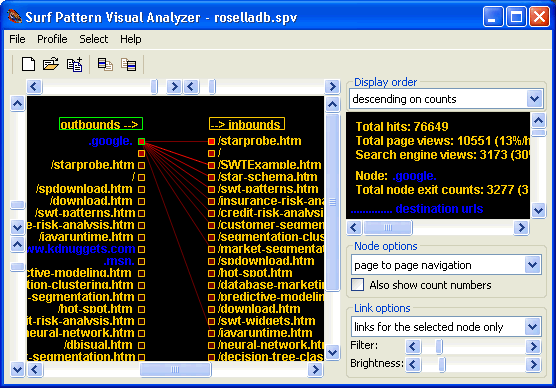
Task: Select the /download.htm inbound node square
Action: (212, 309)
